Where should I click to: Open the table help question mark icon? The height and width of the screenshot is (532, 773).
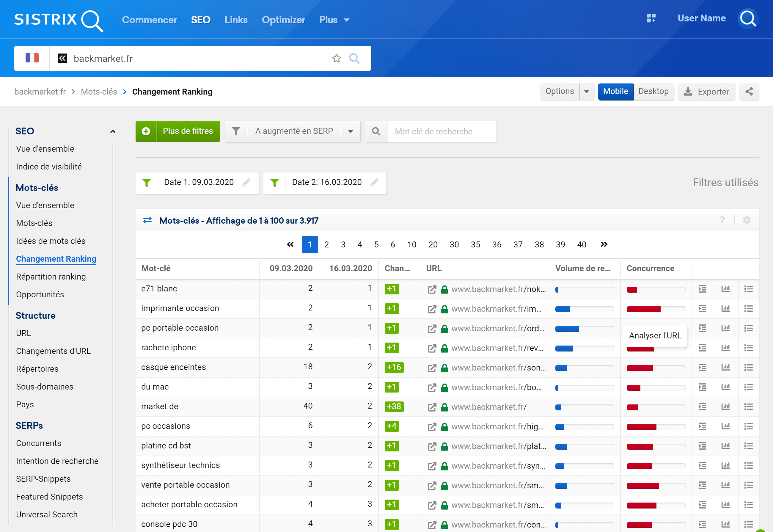pos(722,220)
